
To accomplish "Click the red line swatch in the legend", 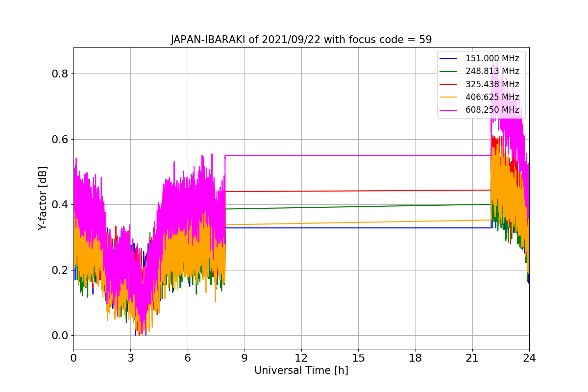I will point(448,84).
